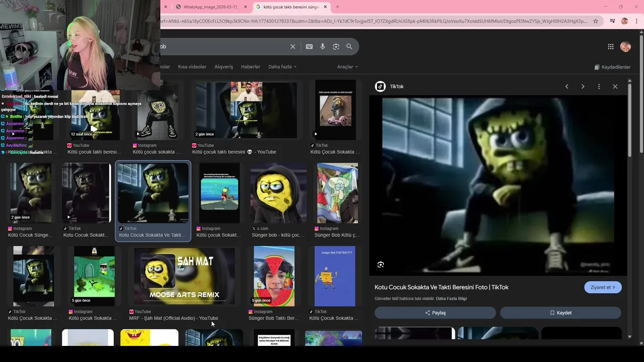Click the Sünger bob - kötü çoc x.com caption

(277, 235)
